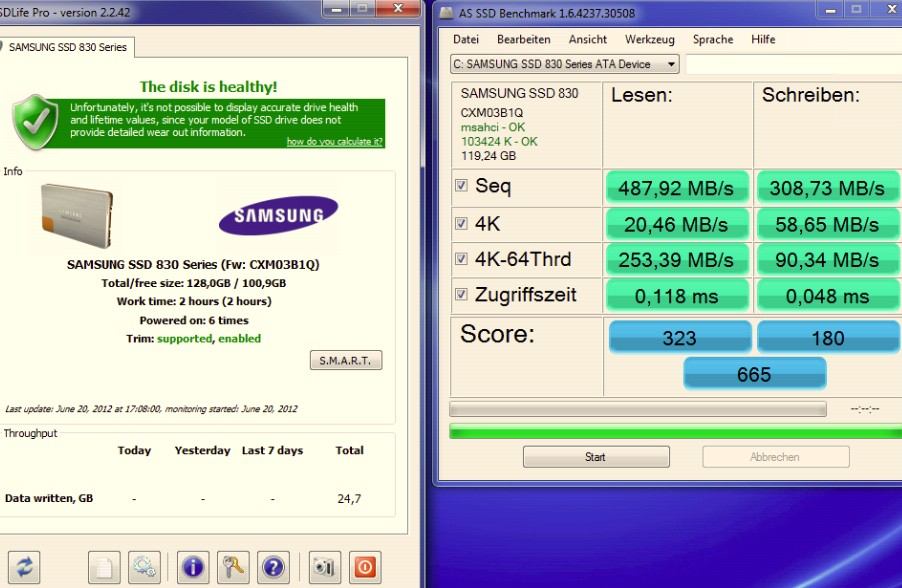This screenshot has height=588, width=902.
Task: Toggle the 4K test checkbox
Action: click(461, 223)
